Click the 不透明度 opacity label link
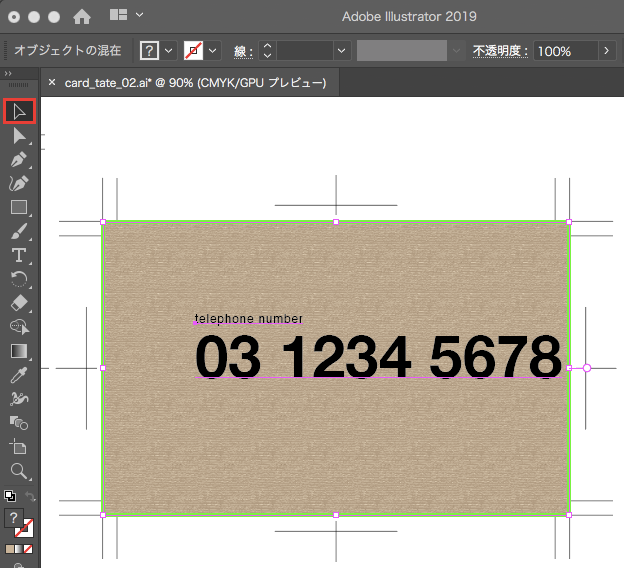The height and width of the screenshot is (568, 624). (501, 51)
